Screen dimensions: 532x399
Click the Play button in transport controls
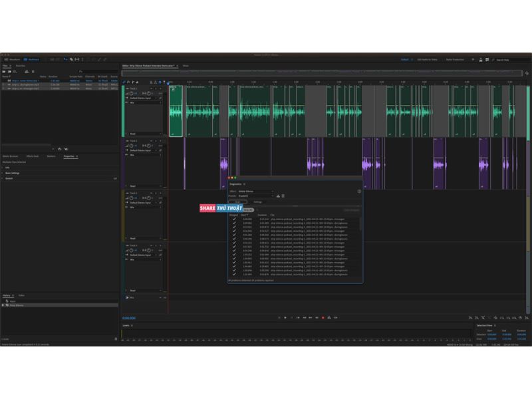point(285,318)
